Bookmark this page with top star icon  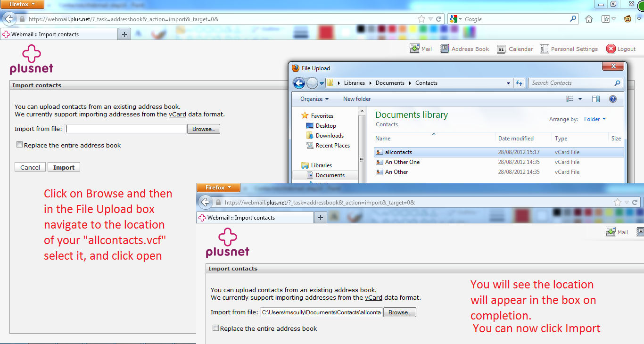point(421,19)
